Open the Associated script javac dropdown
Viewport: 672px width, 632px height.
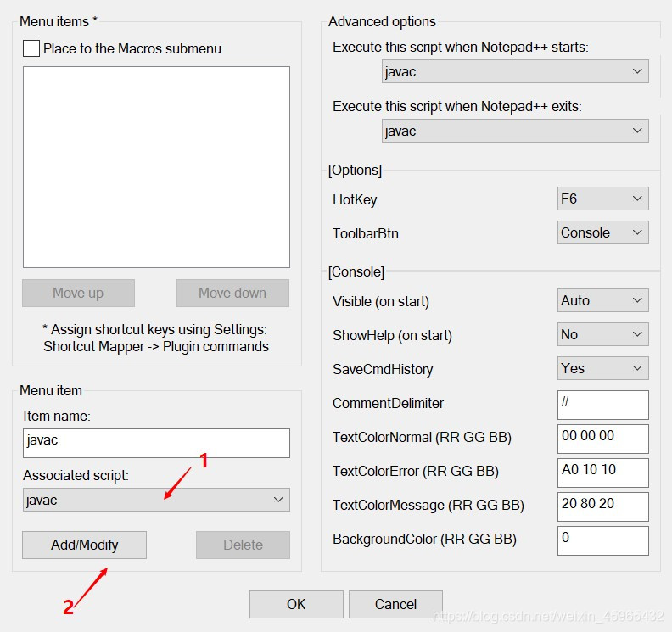[x=156, y=500]
